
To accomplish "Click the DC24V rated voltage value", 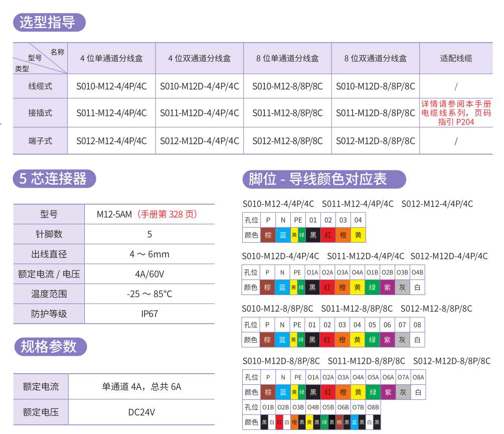I will (x=141, y=412).
